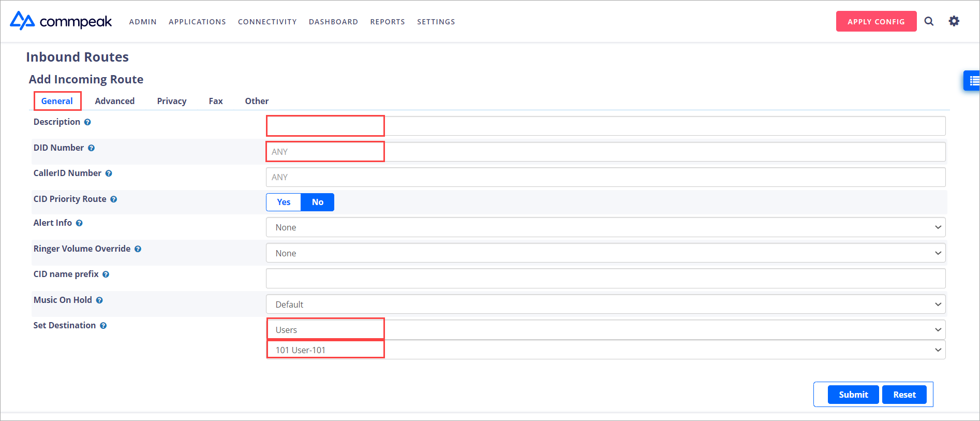Show help for Set Destination
Screen dimensions: 980x421
pos(103,326)
